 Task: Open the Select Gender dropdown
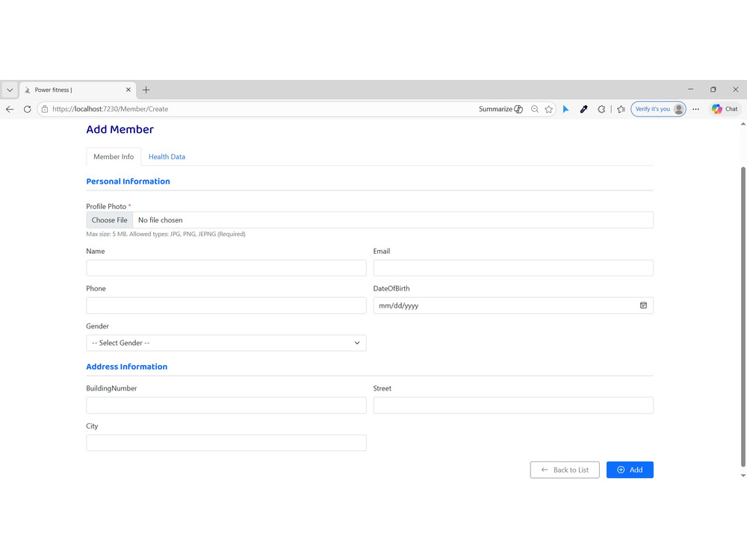tap(226, 343)
